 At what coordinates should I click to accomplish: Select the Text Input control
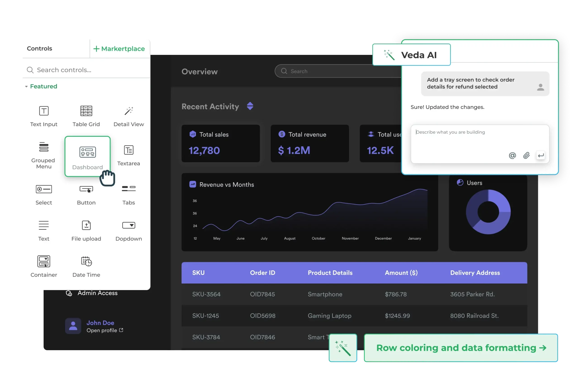tap(44, 116)
